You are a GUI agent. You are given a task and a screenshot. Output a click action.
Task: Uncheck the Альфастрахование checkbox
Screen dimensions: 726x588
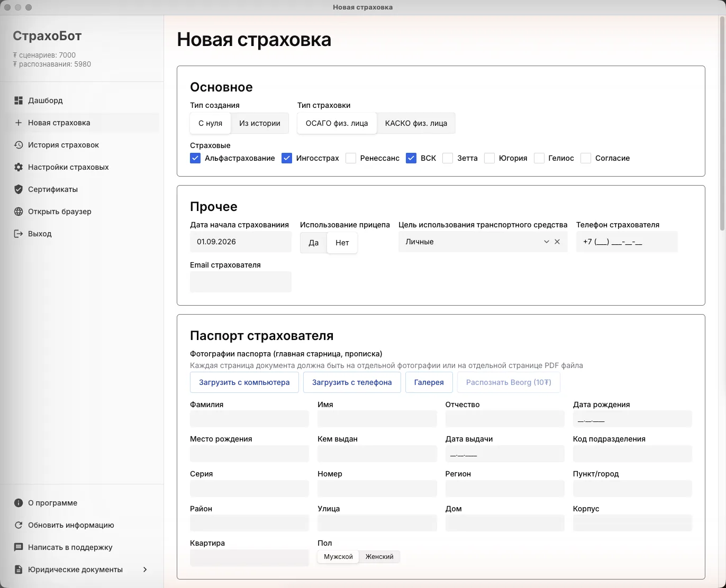pos(195,158)
